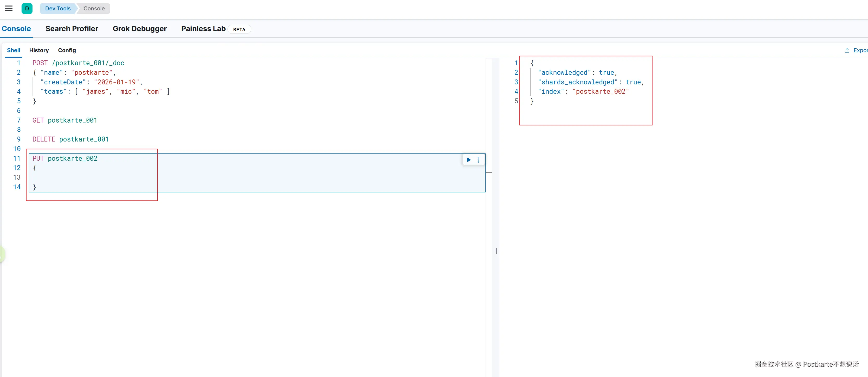Select the Shell tab
The height and width of the screenshot is (377, 868).
click(14, 50)
